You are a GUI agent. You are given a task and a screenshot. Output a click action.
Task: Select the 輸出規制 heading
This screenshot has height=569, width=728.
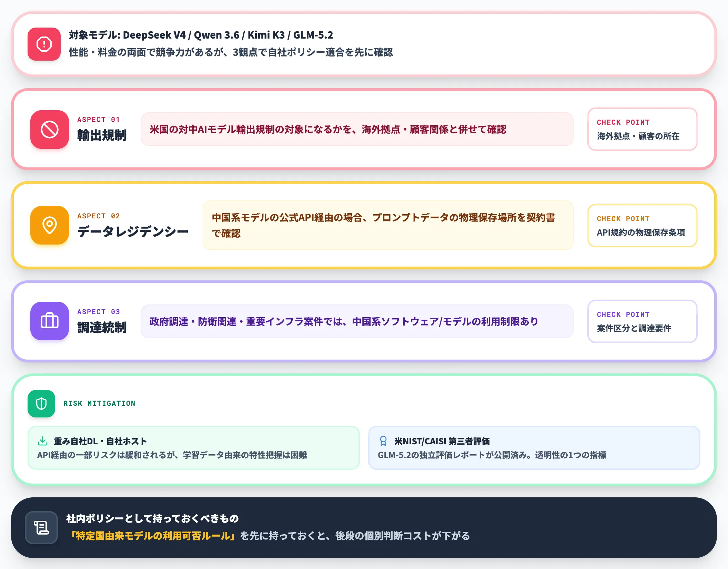tap(102, 135)
